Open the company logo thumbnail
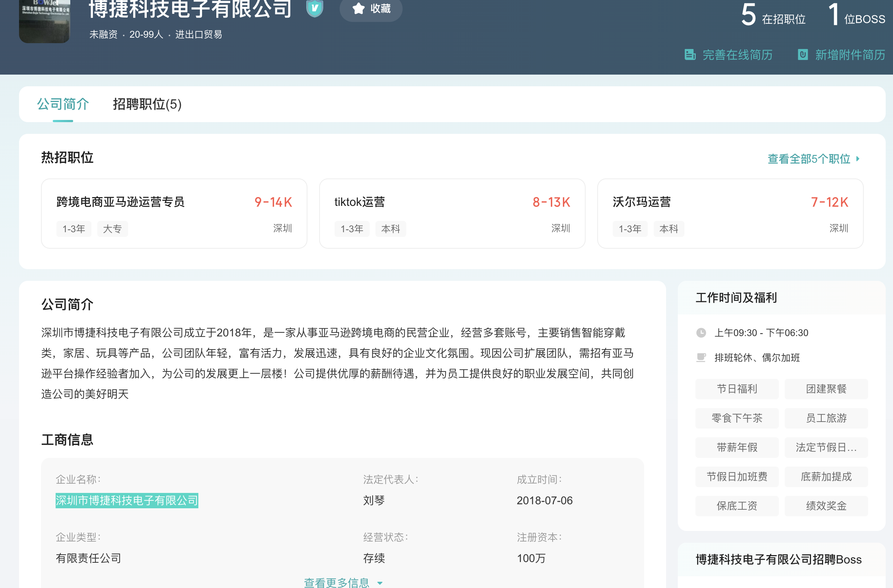This screenshot has height=588, width=893. point(45,20)
